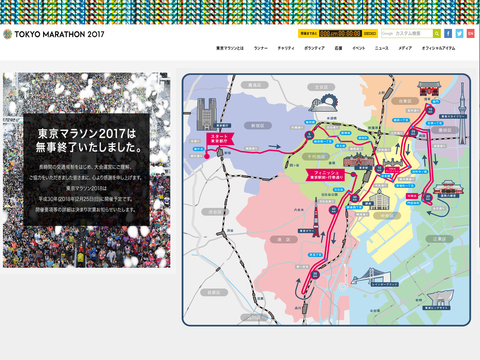This screenshot has height=360, width=480.
Task: Open the ランナー navigation menu
Action: pyautogui.click(x=261, y=48)
